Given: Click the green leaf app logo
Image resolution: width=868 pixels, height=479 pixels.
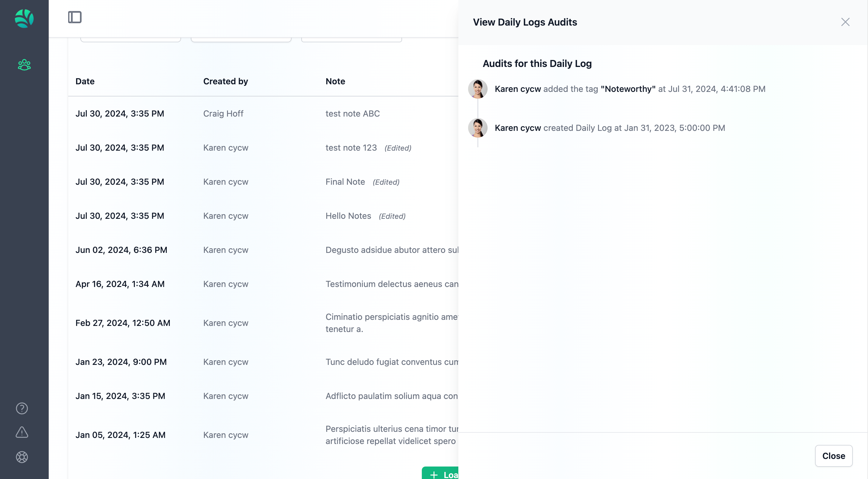Looking at the screenshot, I should [24, 19].
